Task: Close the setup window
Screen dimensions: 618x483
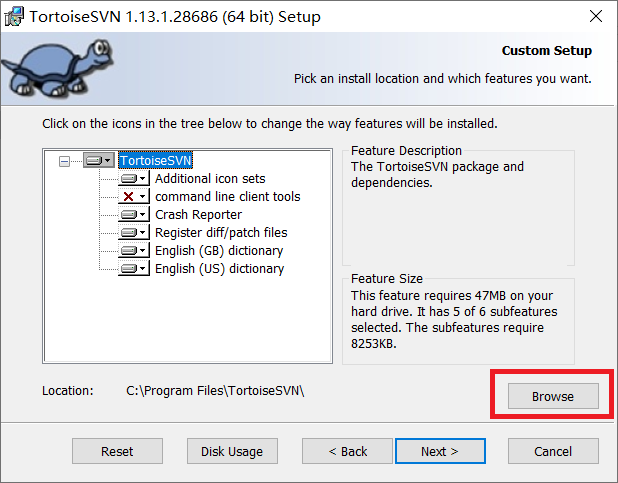Action: (596, 16)
